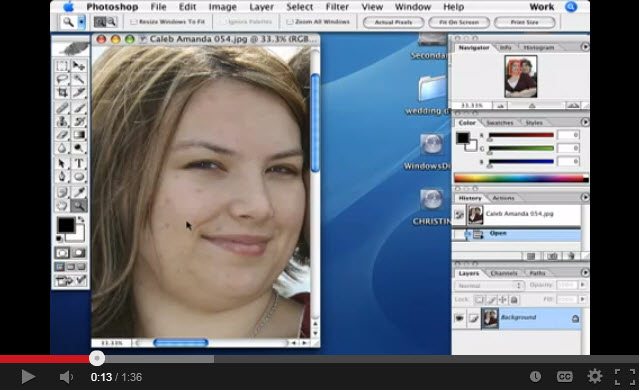Select the Path Selection tool
This screenshot has height=390, width=639.
62,163
